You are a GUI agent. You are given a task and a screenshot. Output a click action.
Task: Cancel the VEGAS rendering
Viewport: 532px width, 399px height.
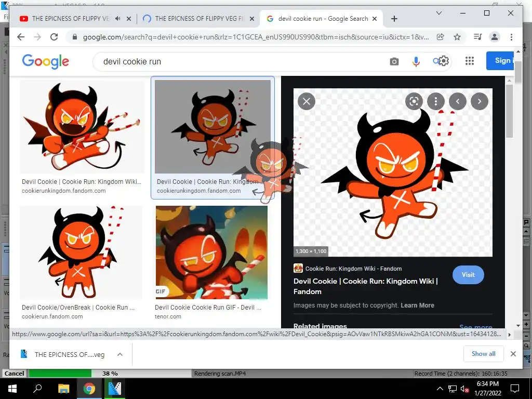point(14,373)
